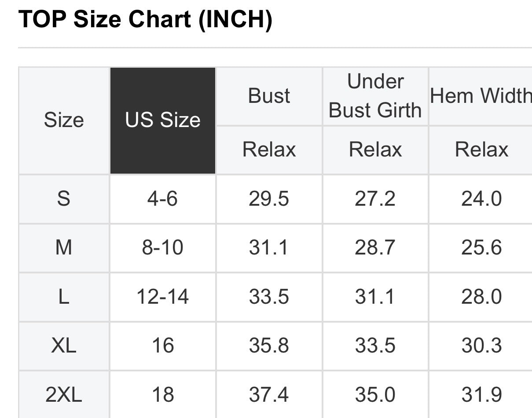Select the XL size row label
The image size is (532, 418).
[x=64, y=346]
